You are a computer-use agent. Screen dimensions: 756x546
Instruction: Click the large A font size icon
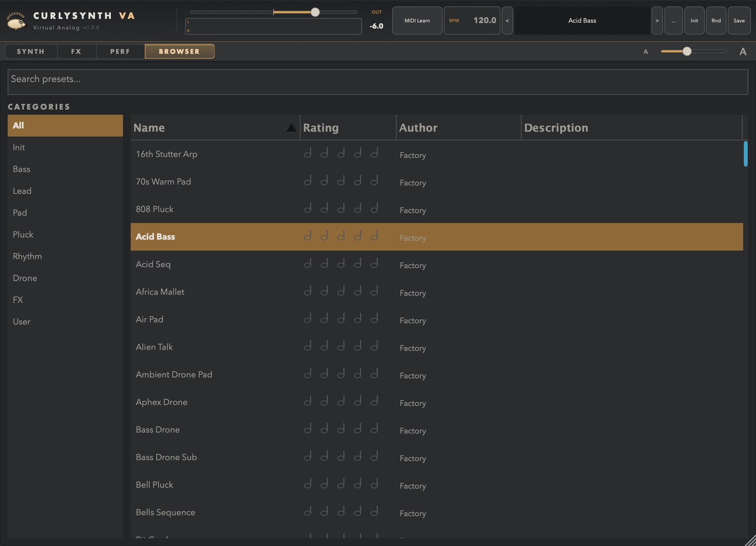pyautogui.click(x=743, y=52)
